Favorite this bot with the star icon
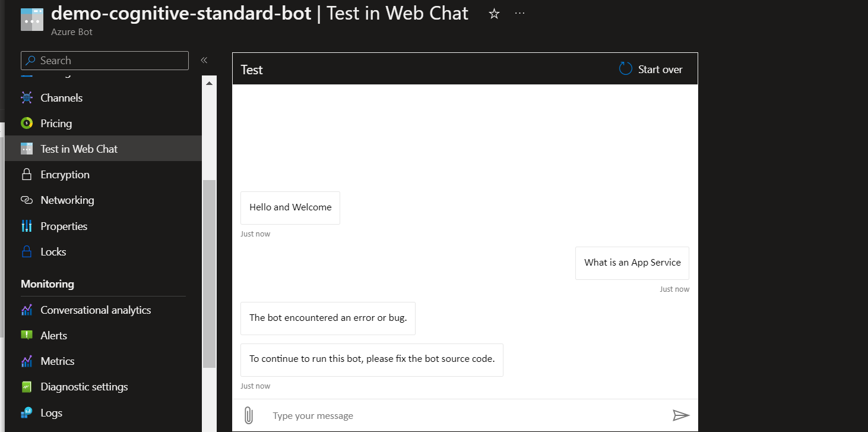Screen dimensions: 868x432 (494, 14)
